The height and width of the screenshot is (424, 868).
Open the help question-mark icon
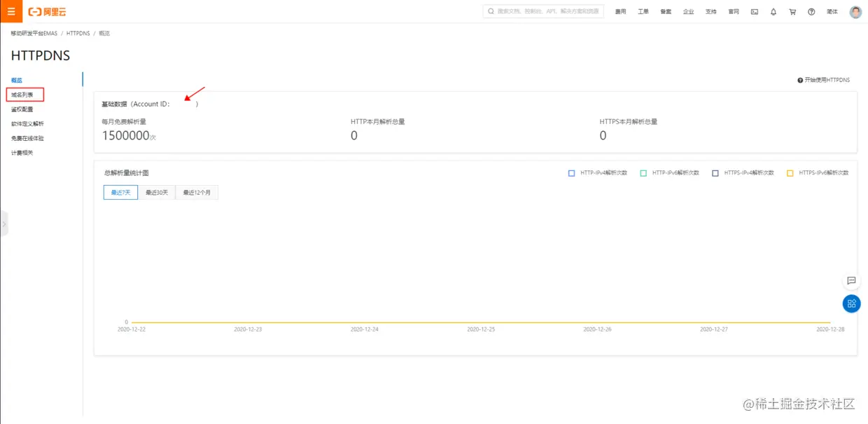(811, 12)
